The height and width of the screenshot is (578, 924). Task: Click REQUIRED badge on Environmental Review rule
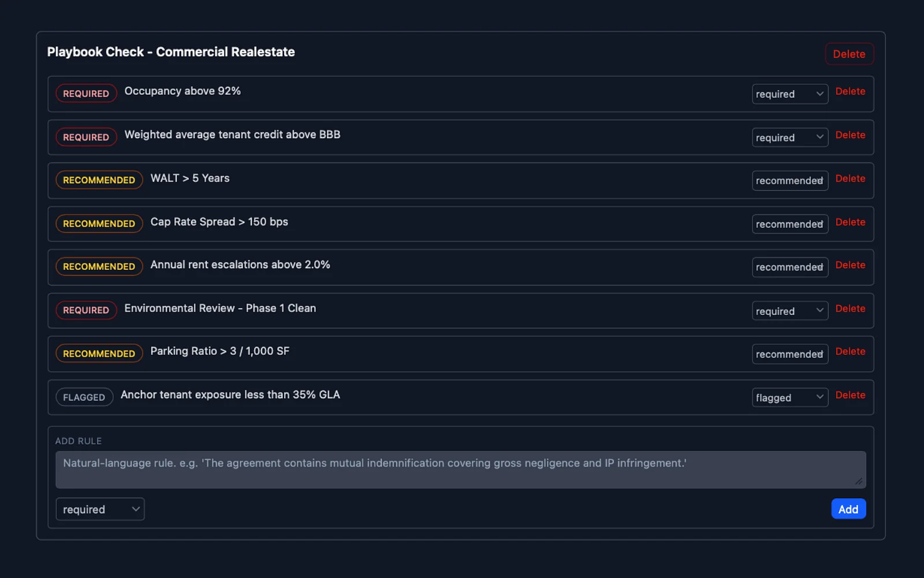click(86, 310)
